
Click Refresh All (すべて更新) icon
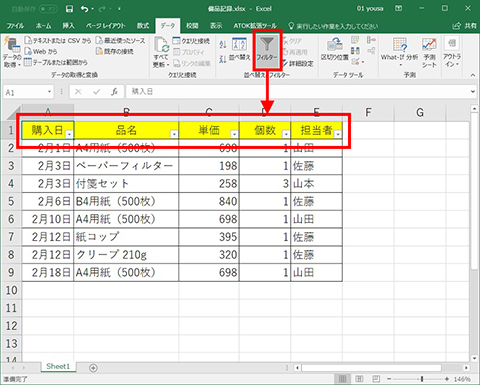[161, 52]
